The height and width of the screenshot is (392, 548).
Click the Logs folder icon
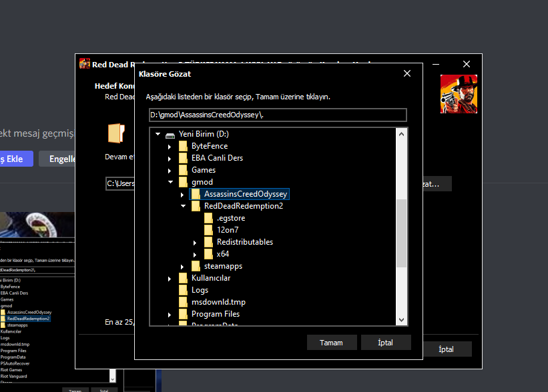point(183,290)
